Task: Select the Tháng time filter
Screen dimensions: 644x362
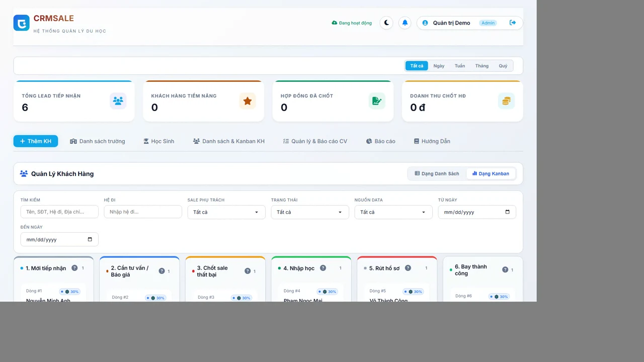Action: (x=482, y=66)
